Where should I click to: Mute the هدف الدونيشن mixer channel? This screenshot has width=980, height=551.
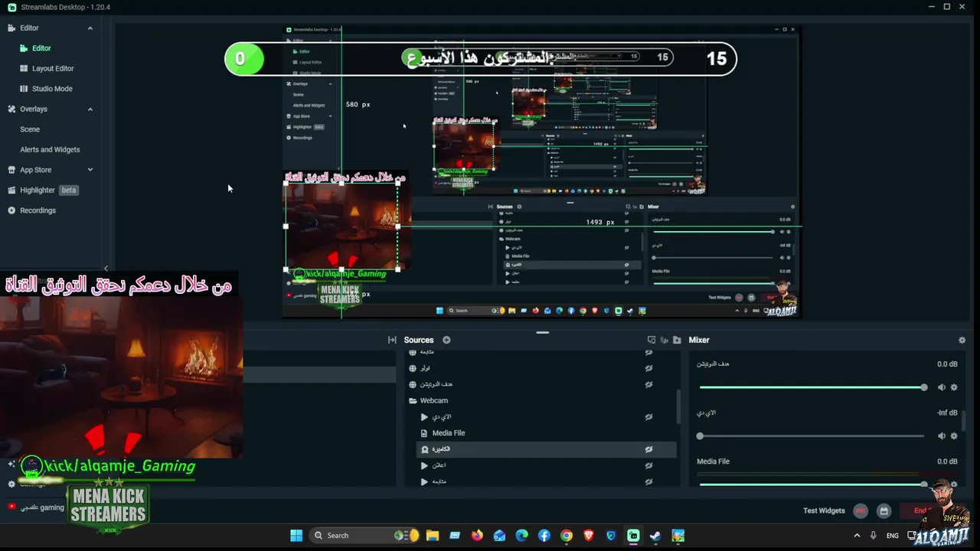tap(942, 387)
